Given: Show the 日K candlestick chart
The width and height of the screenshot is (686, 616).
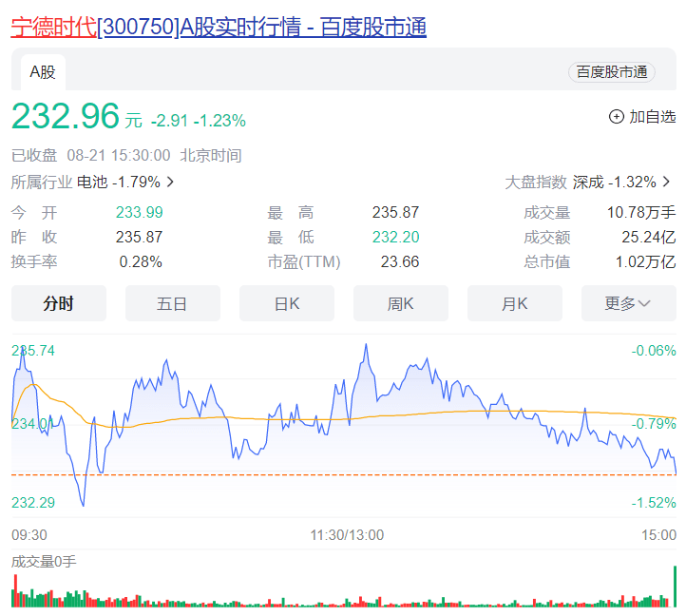Looking at the screenshot, I should (x=286, y=304).
